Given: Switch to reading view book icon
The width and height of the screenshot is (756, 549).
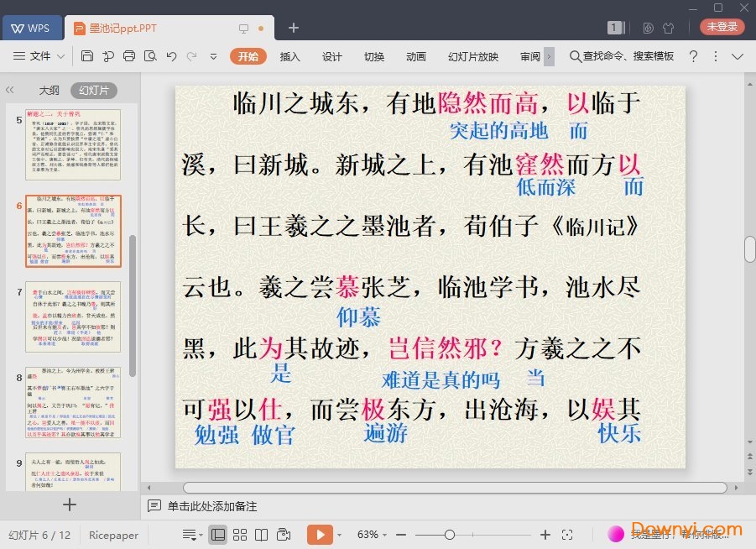Looking at the screenshot, I should pos(262,535).
